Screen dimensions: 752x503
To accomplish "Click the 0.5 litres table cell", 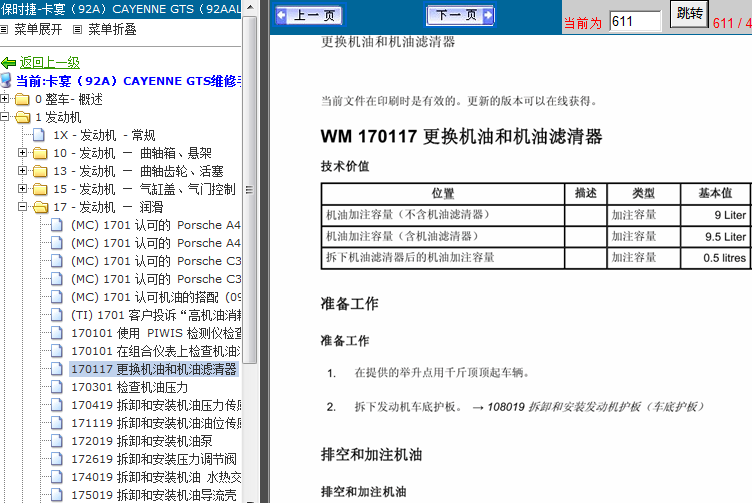I will [x=715, y=258].
